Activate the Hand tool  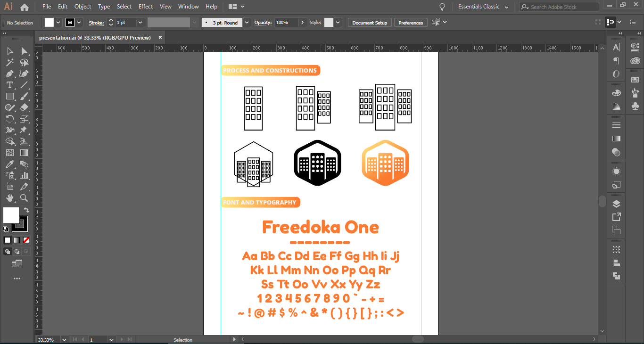[x=9, y=198]
